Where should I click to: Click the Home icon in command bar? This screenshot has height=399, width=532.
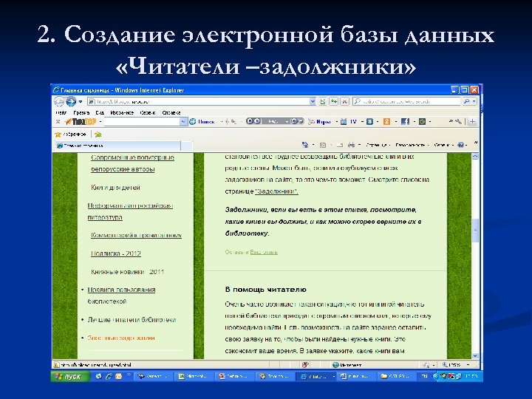coord(305,145)
